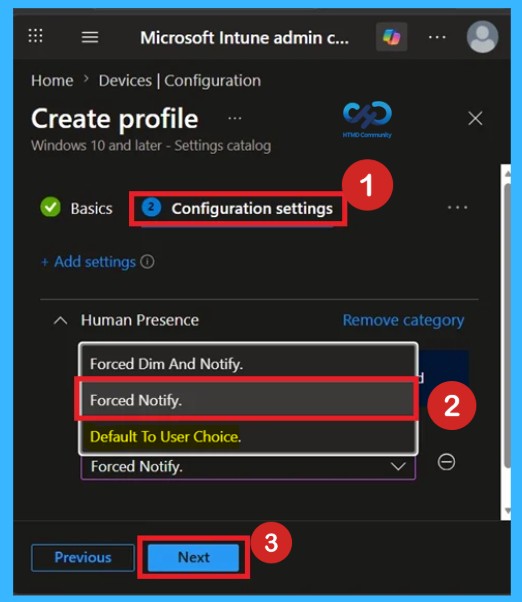Open the hamburger navigation menu
This screenshot has width=522, height=602.
coord(90,37)
